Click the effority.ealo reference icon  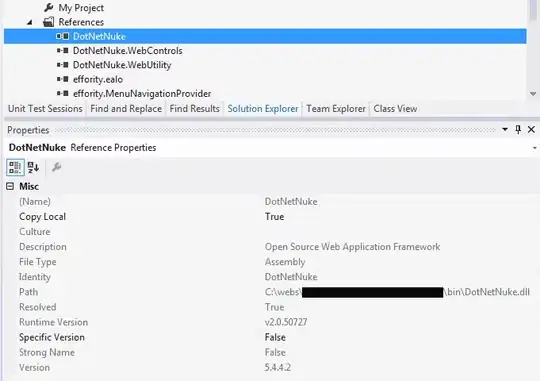coord(62,79)
